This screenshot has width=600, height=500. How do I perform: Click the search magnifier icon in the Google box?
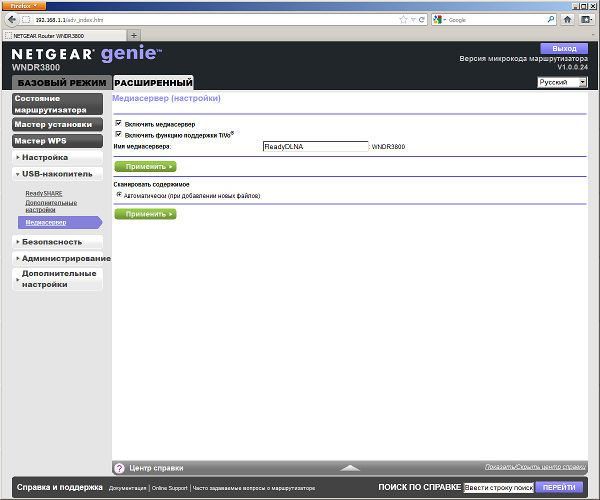(550, 19)
